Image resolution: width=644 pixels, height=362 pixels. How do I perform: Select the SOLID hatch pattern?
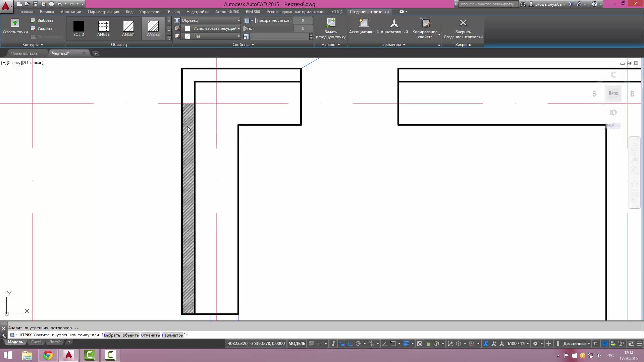coord(79,28)
